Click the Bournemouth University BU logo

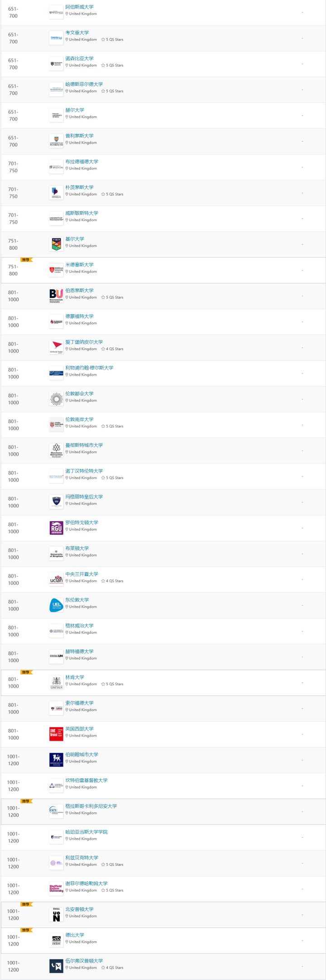[x=56, y=296]
